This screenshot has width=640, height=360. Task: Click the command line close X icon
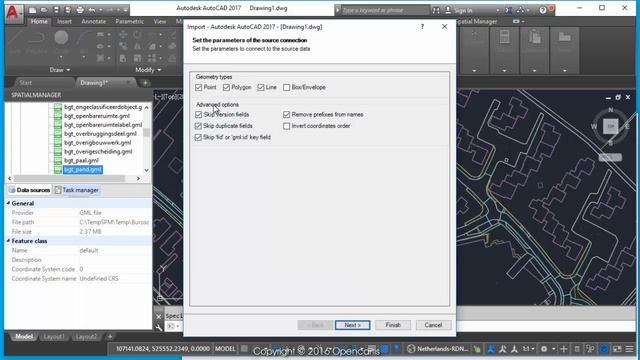click(x=159, y=317)
